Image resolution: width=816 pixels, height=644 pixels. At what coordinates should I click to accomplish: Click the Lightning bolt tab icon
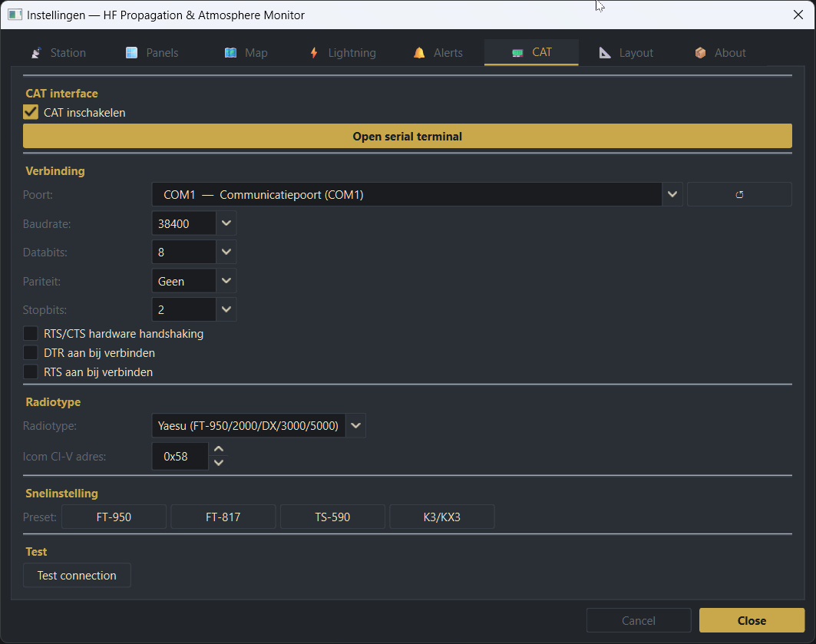click(x=314, y=52)
